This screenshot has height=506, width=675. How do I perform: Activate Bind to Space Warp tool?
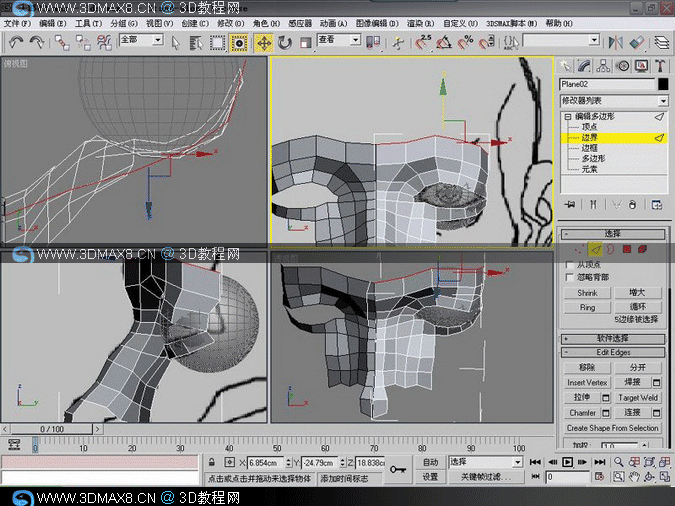(104, 42)
